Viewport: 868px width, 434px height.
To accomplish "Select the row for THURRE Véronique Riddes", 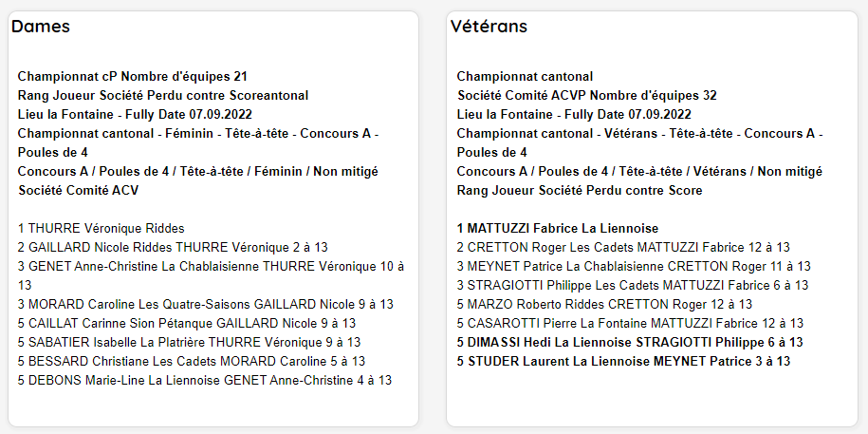I will [101, 228].
